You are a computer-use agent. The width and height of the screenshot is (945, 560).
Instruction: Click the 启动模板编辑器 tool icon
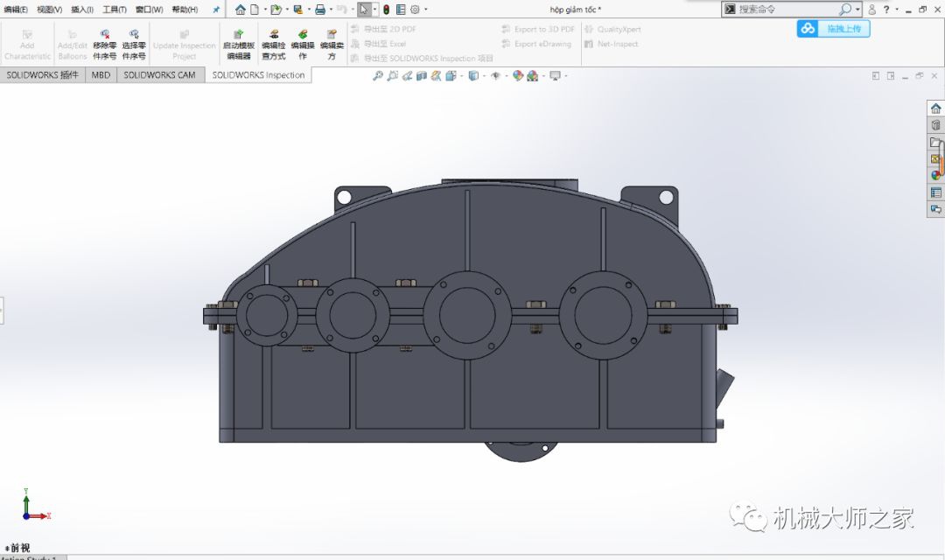click(239, 34)
